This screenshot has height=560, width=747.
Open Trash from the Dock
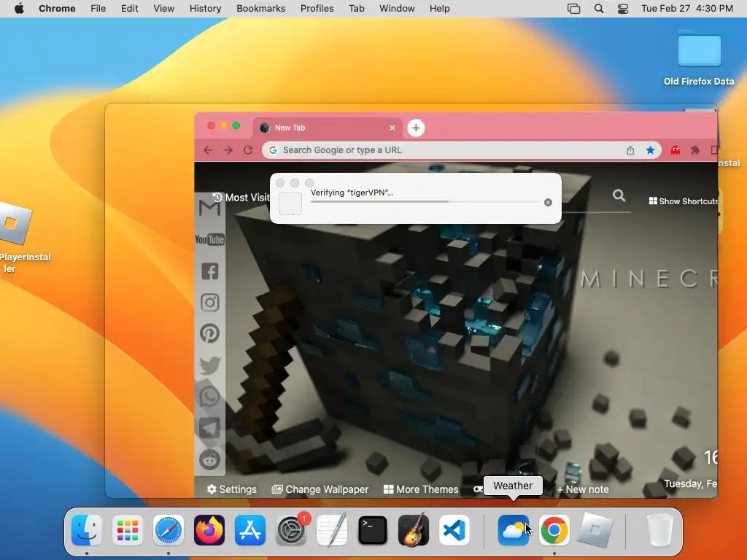click(x=659, y=530)
